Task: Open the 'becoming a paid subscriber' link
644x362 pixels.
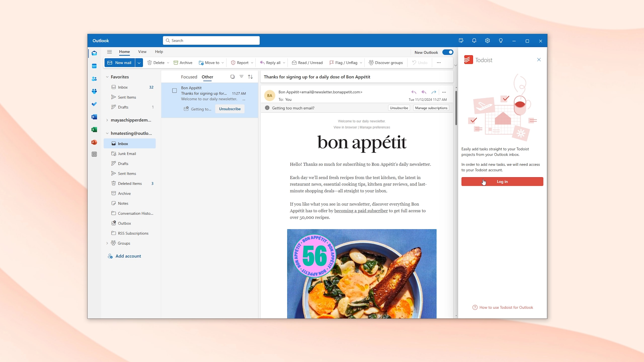Action: [361, 211]
